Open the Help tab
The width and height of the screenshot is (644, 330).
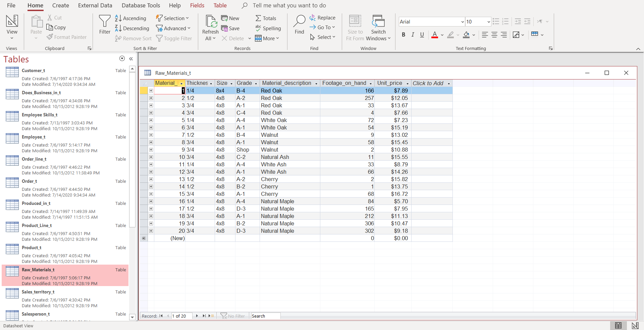[x=175, y=5]
